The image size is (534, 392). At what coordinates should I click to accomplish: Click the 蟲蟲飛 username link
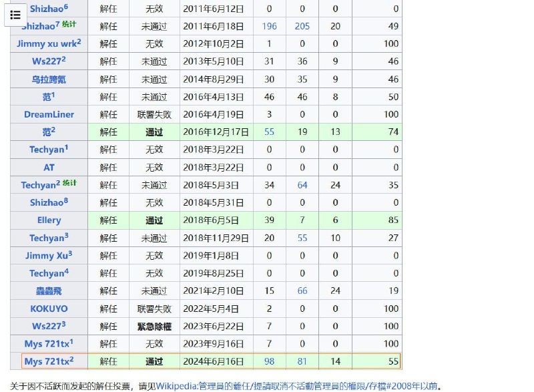tap(48, 290)
